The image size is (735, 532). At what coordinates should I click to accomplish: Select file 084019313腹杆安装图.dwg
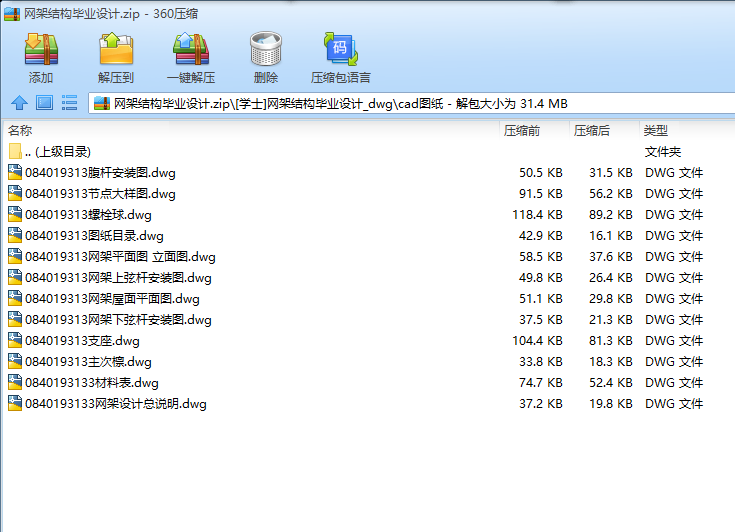tap(369, 172)
